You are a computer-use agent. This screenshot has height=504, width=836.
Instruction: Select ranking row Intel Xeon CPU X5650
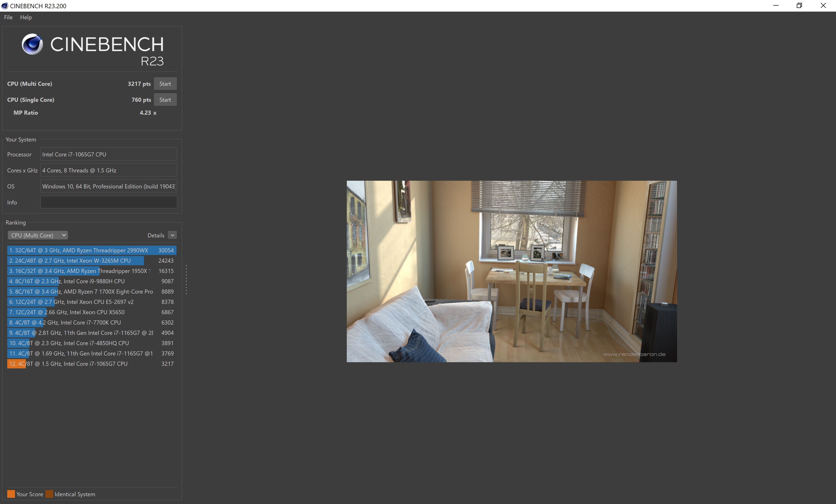tap(92, 312)
